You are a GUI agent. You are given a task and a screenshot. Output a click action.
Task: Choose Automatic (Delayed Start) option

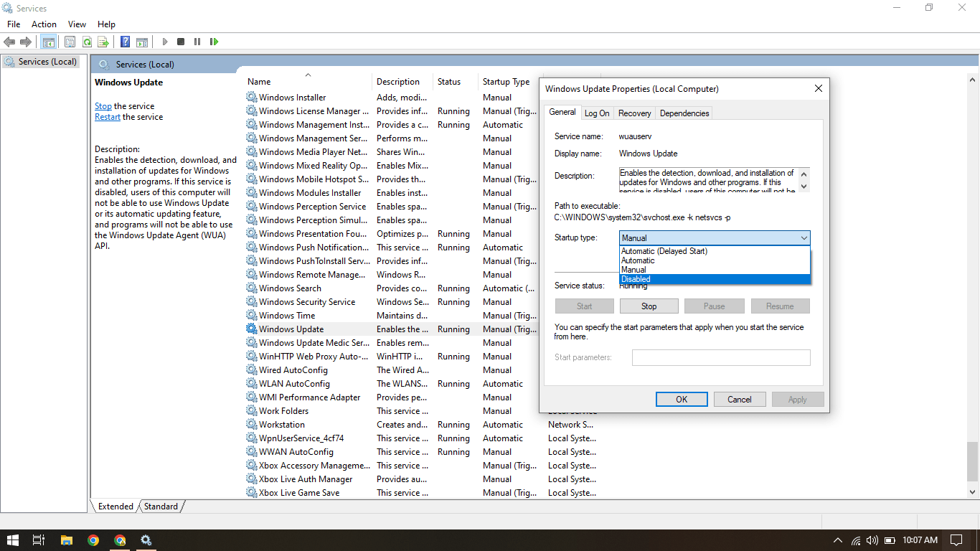click(715, 251)
